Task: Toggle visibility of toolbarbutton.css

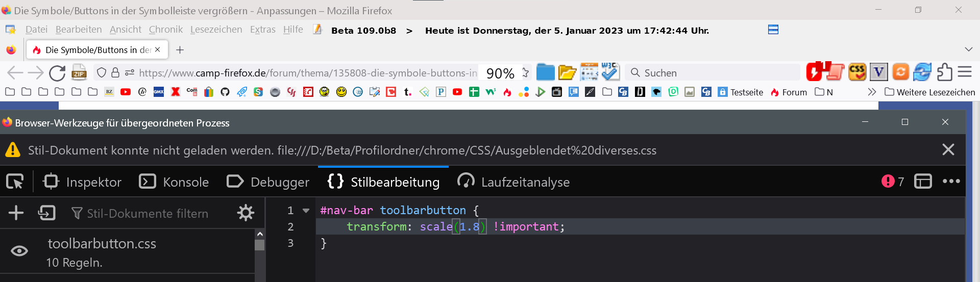Action: (x=19, y=251)
